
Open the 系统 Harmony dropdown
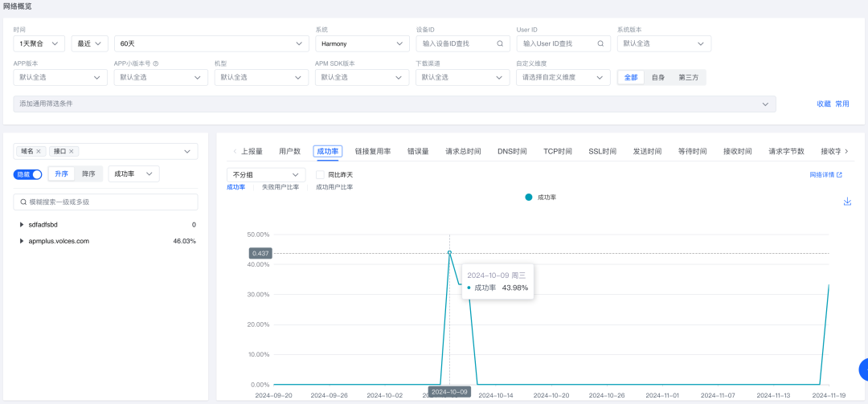pyautogui.click(x=362, y=43)
